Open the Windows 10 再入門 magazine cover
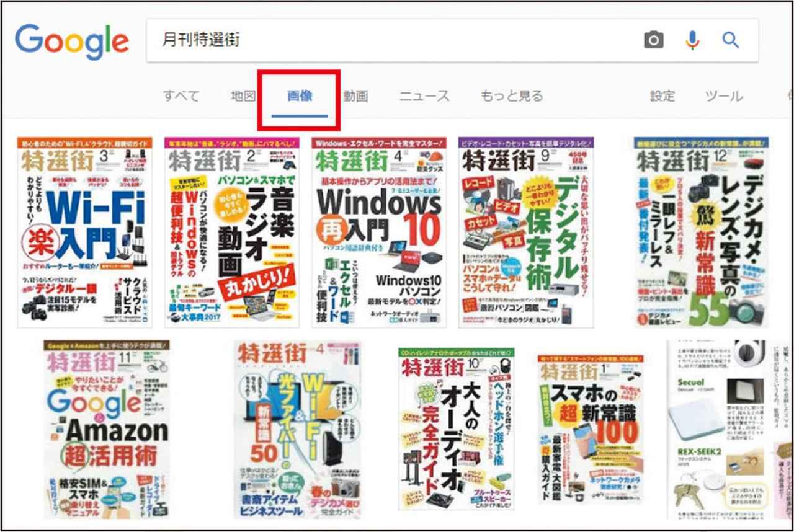This screenshot has height=532, width=794. pyautogui.click(x=379, y=233)
